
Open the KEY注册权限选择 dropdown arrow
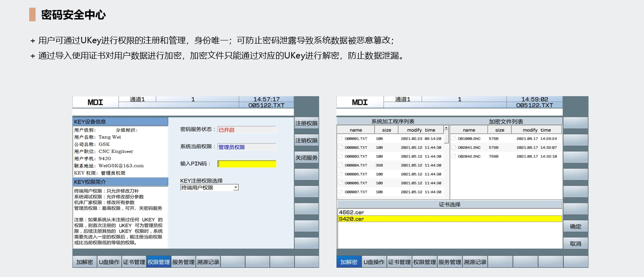point(236,187)
